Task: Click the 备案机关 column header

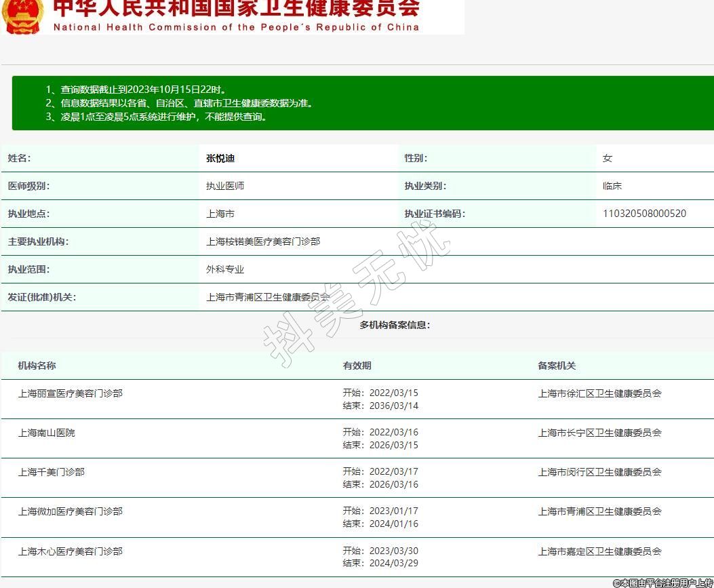Action: (557, 366)
